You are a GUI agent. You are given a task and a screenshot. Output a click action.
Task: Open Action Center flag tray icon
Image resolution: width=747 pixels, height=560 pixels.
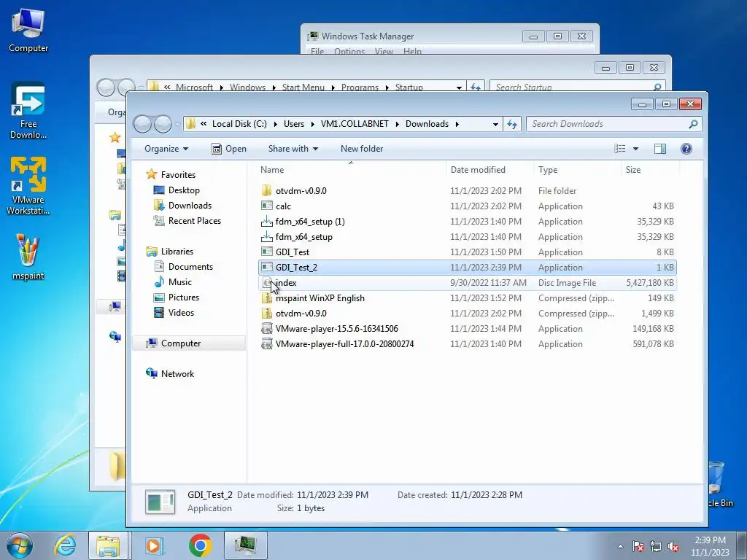(638, 547)
